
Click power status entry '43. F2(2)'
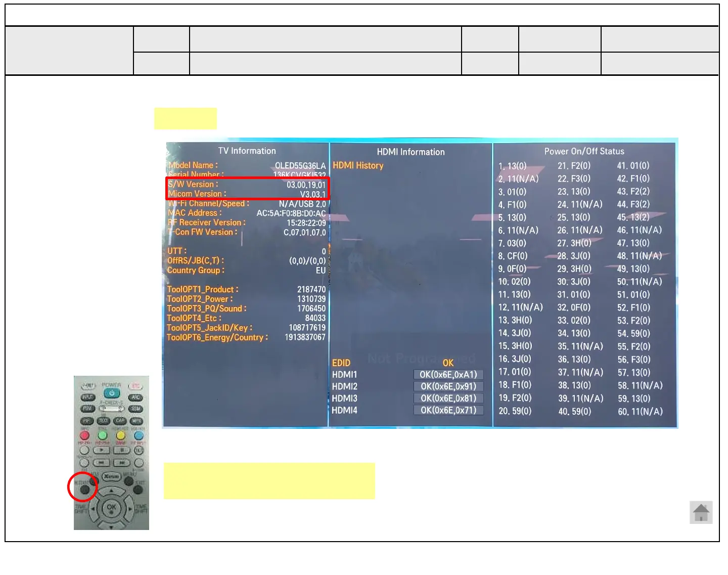pyautogui.click(x=633, y=192)
